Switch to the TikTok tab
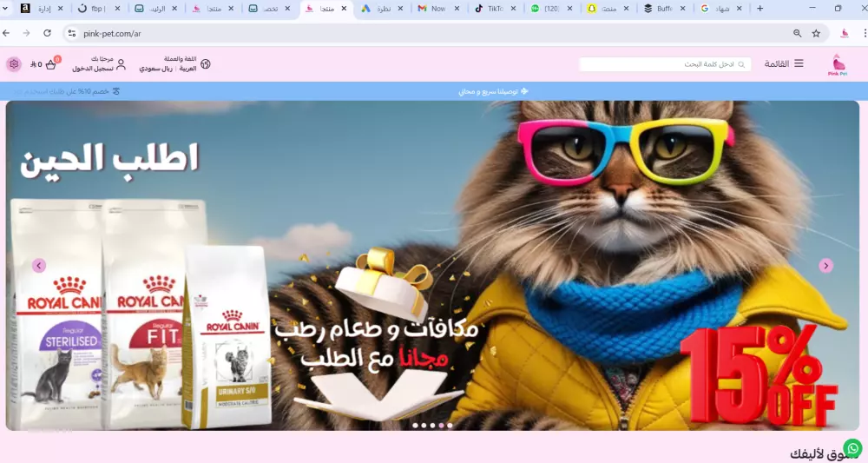The width and height of the screenshot is (868, 463). pos(495,9)
